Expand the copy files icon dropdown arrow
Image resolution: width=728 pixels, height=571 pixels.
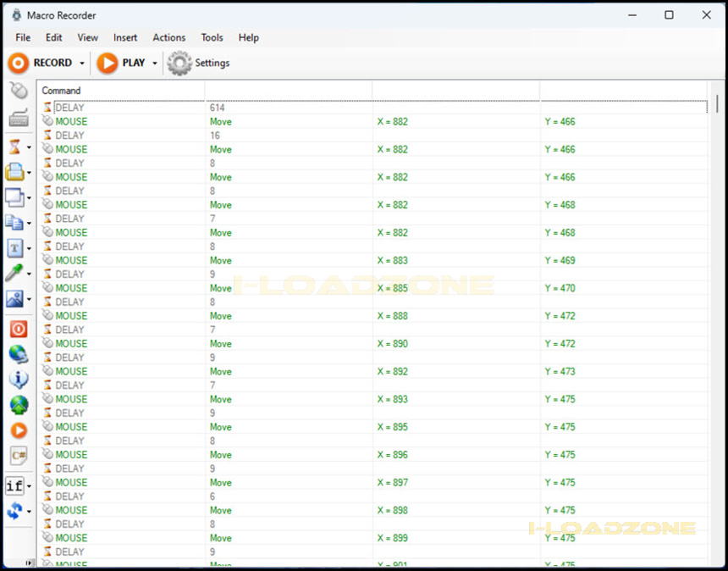pos(29,224)
